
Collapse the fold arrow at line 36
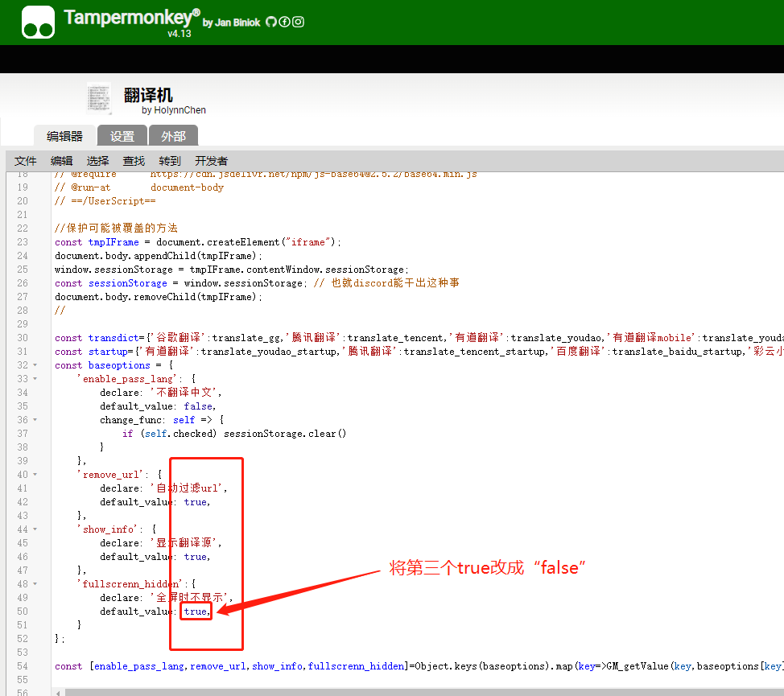[x=35, y=420]
